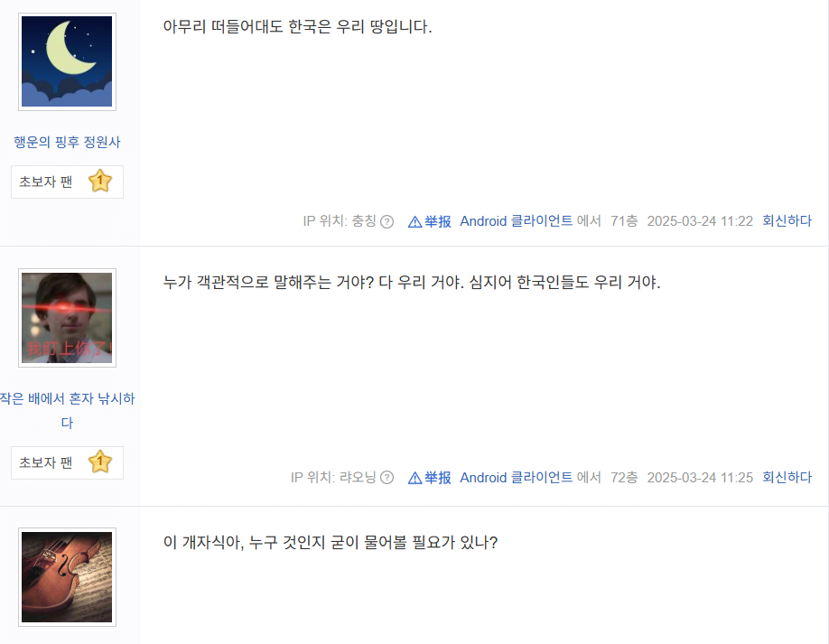This screenshot has width=829, height=644.
Task: Open the crescent moon avatar profile
Action: [67, 61]
